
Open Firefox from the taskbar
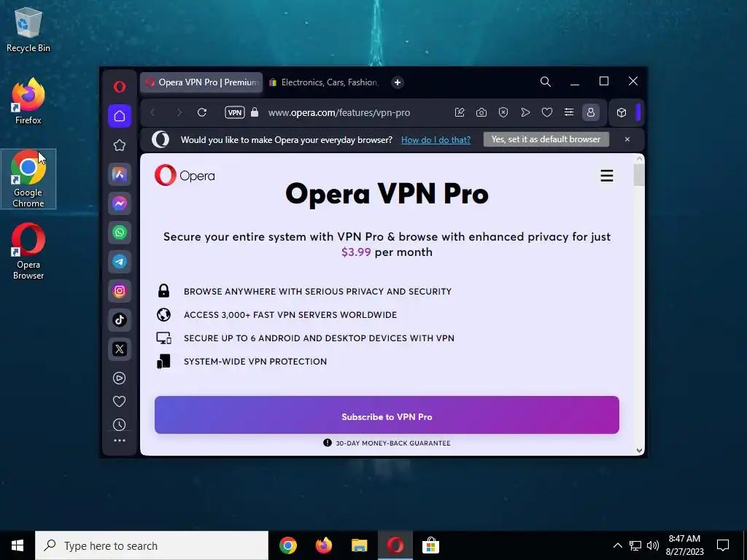point(323,545)
